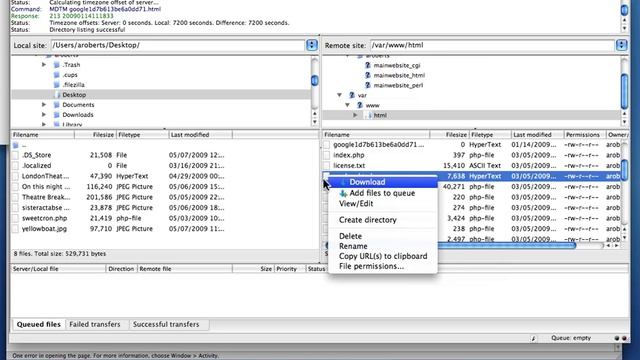Expand the html remote folder
The width and height of the screenshot is (640, 360).
tap(356, 116)
